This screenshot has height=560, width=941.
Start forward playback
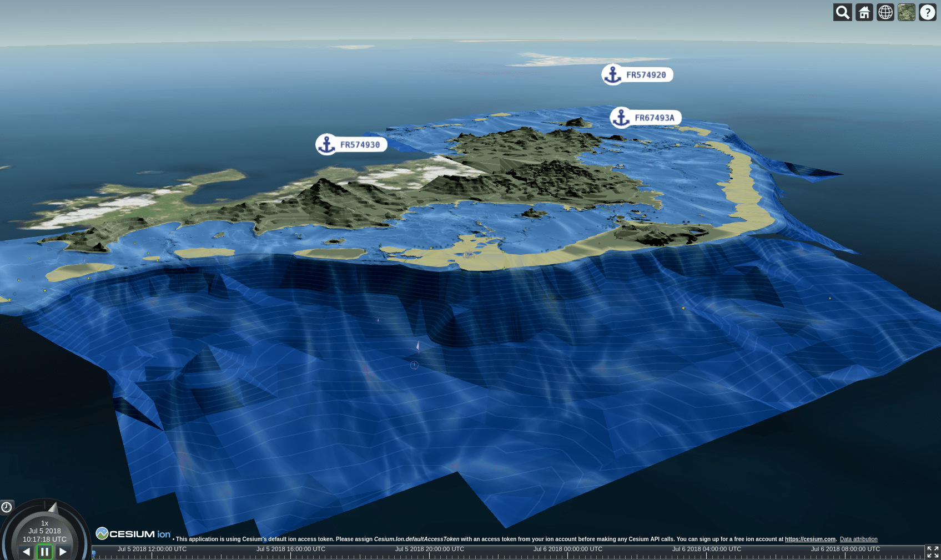tap(63, 552)
